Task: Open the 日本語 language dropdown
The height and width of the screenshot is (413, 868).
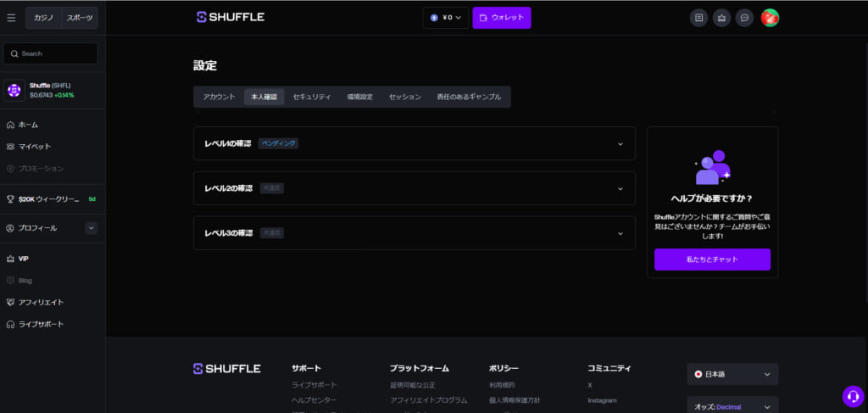Action: coord(732,374)
